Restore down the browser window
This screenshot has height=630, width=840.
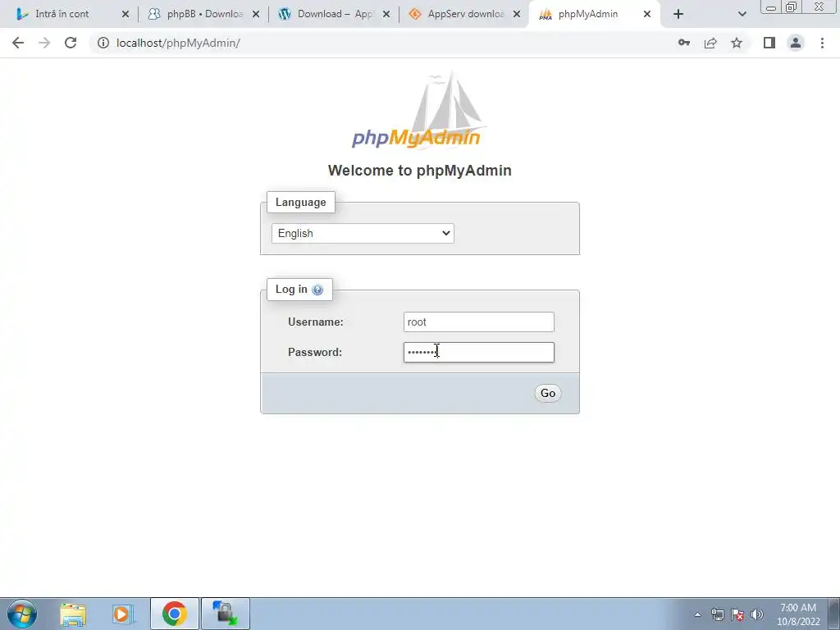(791, 7)
